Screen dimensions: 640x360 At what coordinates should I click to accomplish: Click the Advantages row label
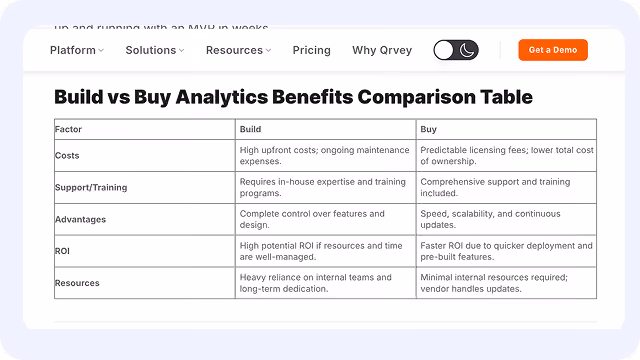pos(80,219)
